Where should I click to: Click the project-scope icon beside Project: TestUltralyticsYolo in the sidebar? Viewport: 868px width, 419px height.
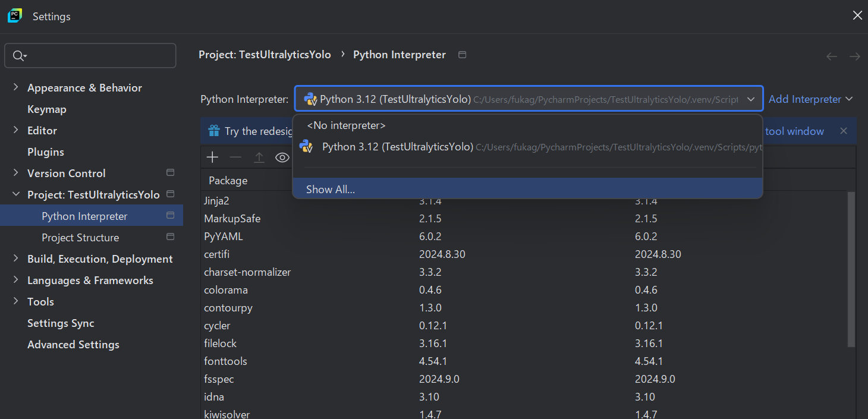pyautogui.click(x=171, y=194)
